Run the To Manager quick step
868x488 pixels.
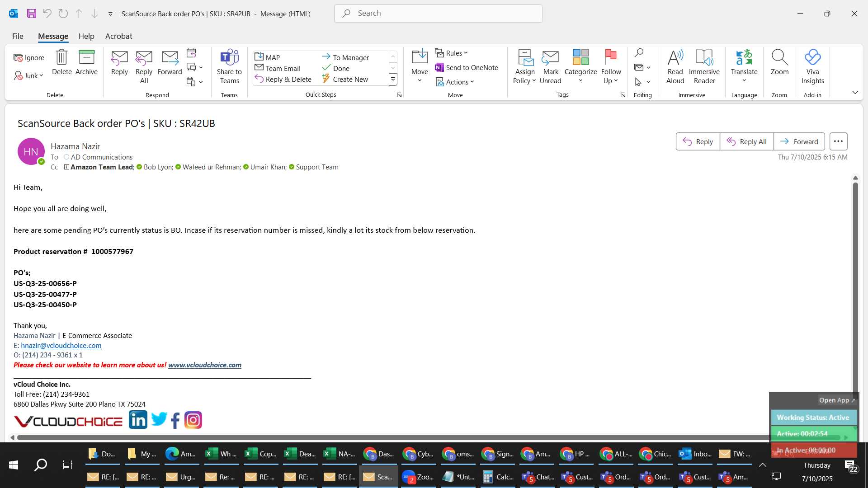[345, 57]
